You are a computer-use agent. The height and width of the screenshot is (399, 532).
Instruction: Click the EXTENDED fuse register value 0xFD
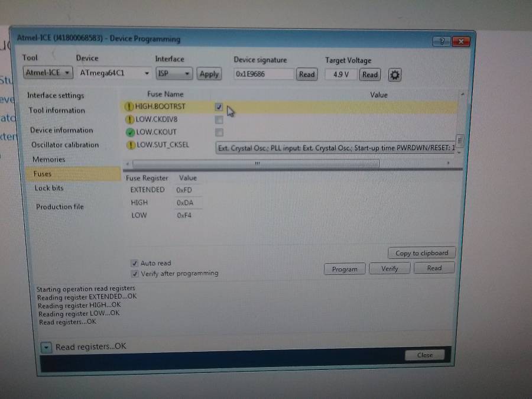tap(184, 190)
